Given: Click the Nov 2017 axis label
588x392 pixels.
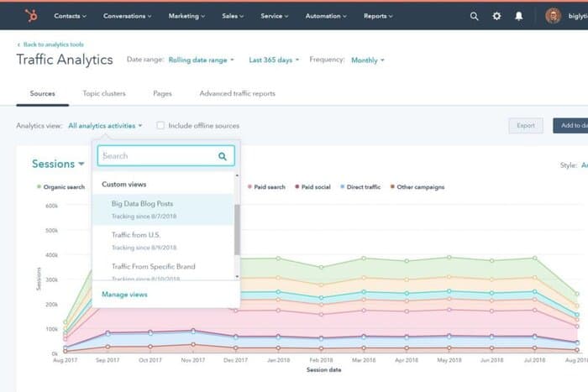Looking at the screenshot, I should 192,360.
